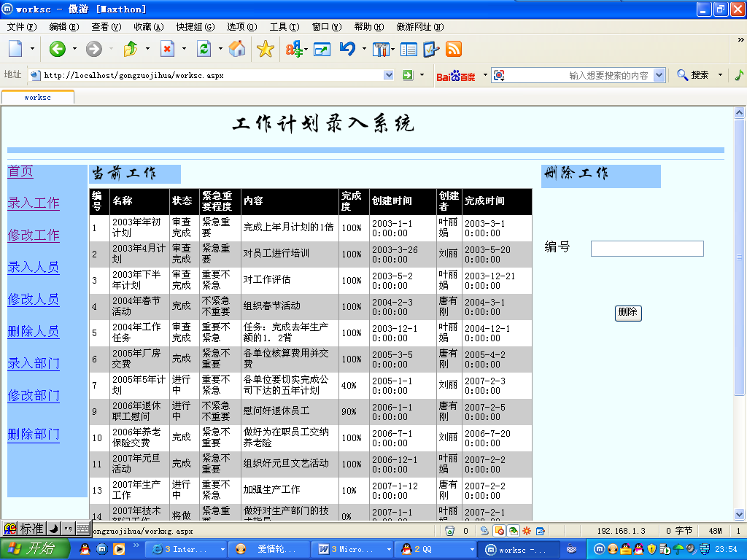
Task: Click the content filter status bar icon
Action: [513, 531]
